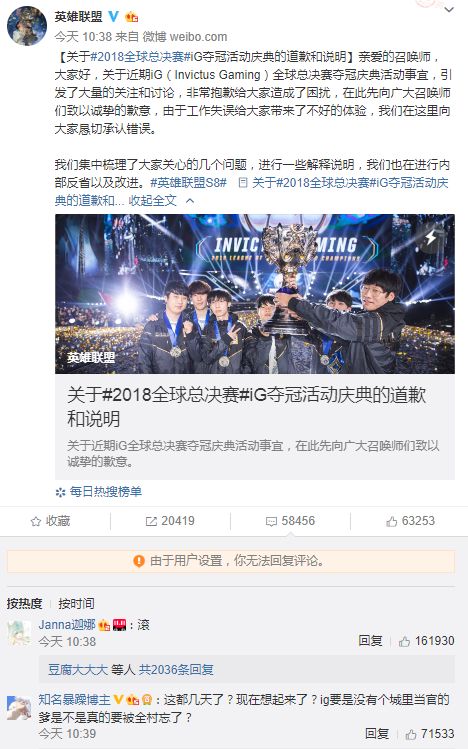
Task: Open the post options chevron at top right
Action: pyautogui.click(x=449, y=10)
